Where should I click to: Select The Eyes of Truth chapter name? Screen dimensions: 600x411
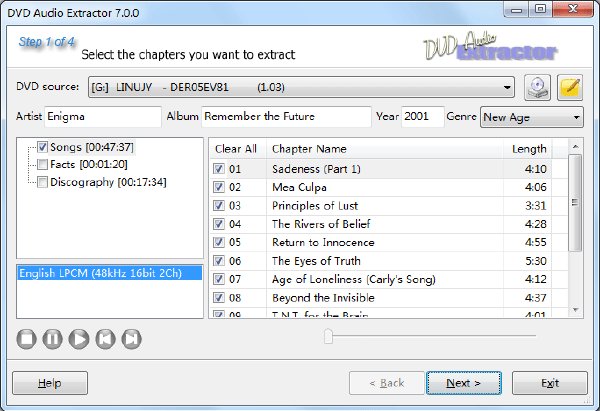pos(316,261)
